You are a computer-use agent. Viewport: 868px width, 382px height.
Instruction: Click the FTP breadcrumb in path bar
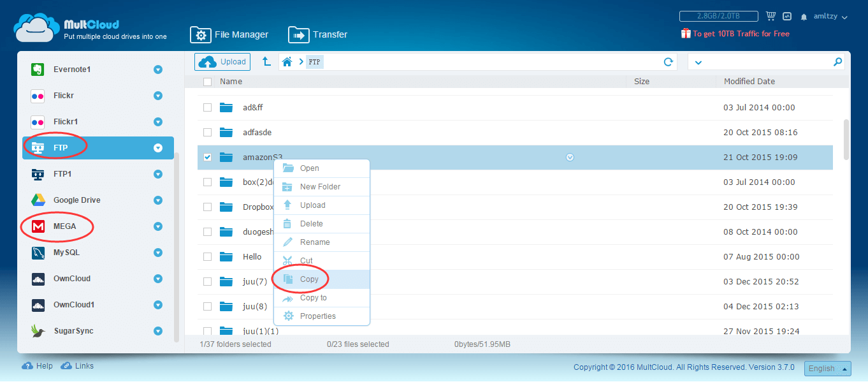(315, 62)
